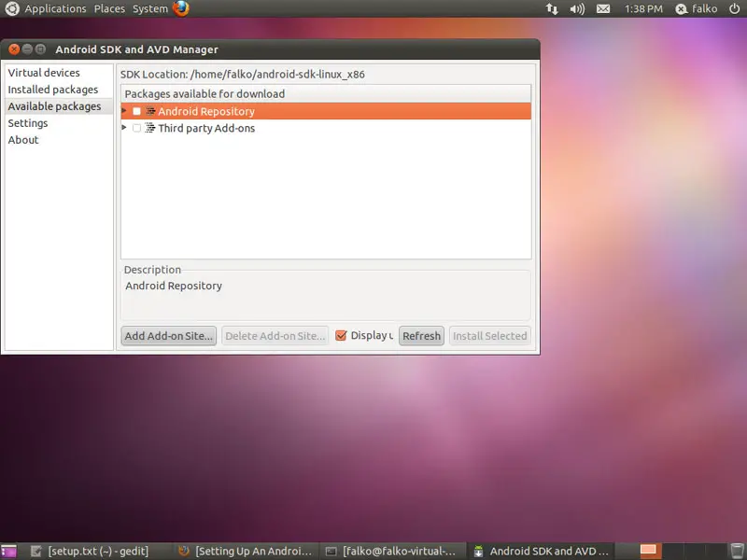Image resolution: width=747 pixels, height=560 pixels.
Task: Expand the Android Repository tree node
Action: click(124, 110)
